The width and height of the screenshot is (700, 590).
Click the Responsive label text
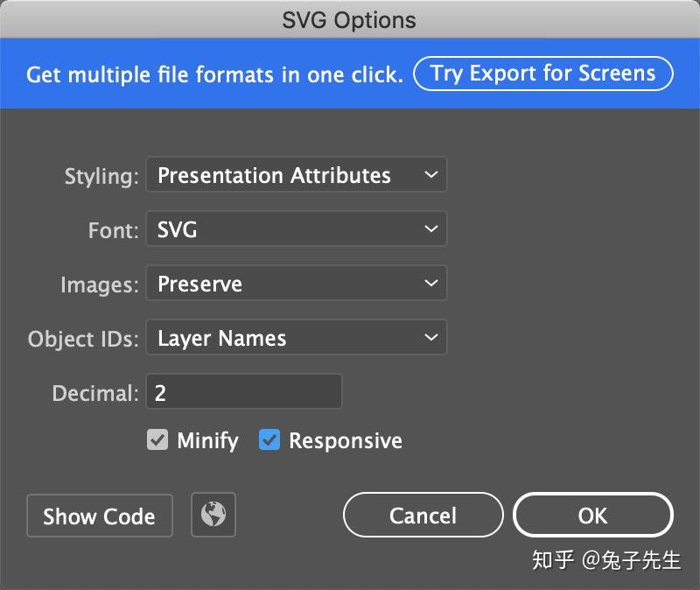point(346,440)
